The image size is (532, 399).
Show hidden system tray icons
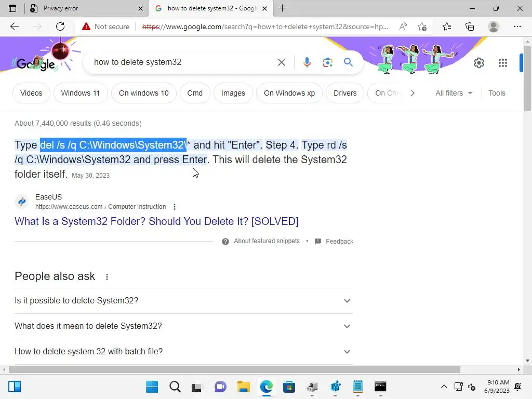(x=444, y=387)
